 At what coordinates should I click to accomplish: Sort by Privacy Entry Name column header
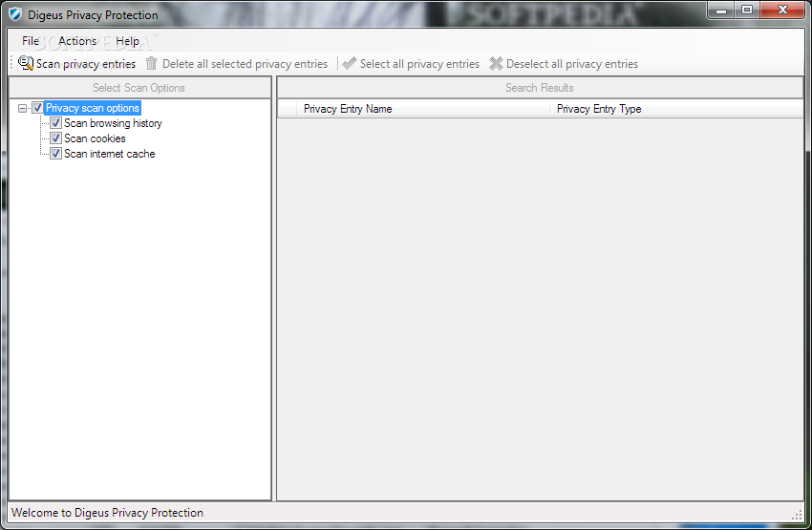(422, 109)
